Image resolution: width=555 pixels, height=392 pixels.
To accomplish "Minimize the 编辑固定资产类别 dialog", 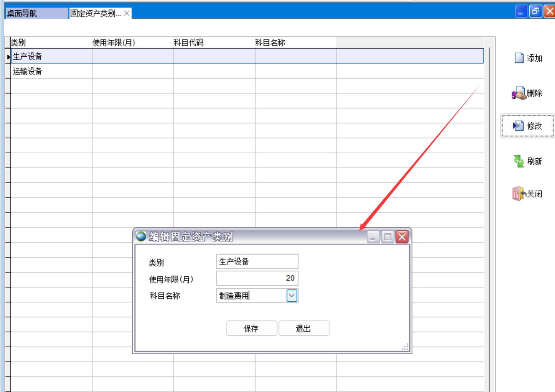I will 373,237.
